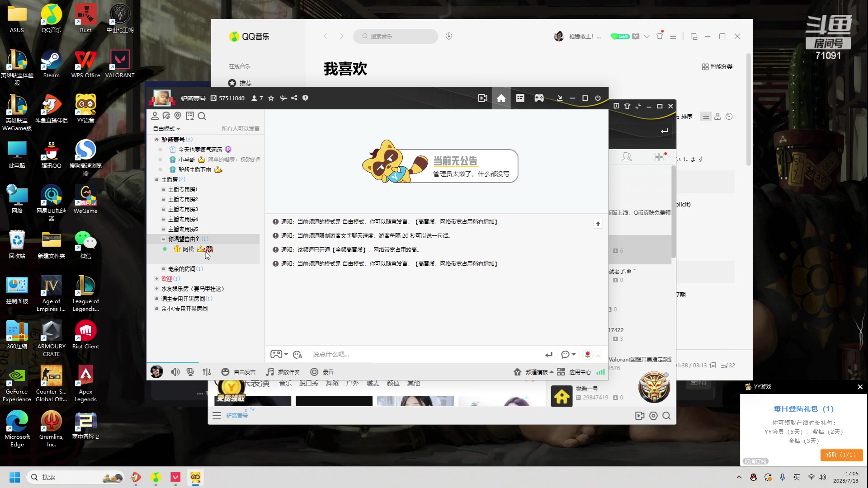The height and width of the screenshot is (488, 868).
Task: Open 频道模板 channel template dropdown
Action: [533, 372]
